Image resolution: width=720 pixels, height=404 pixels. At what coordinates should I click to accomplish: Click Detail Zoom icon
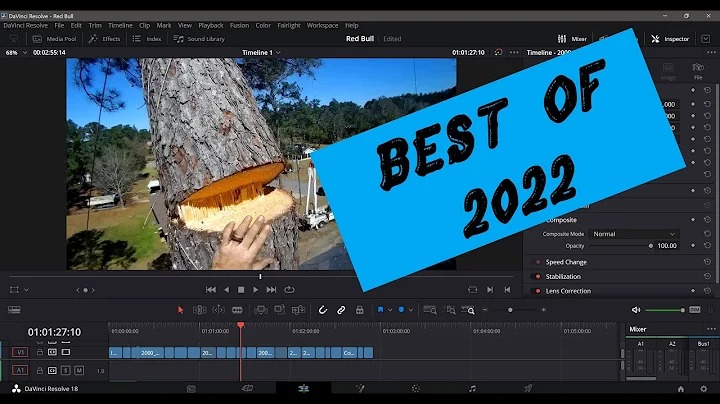click(x=450, y=310)
